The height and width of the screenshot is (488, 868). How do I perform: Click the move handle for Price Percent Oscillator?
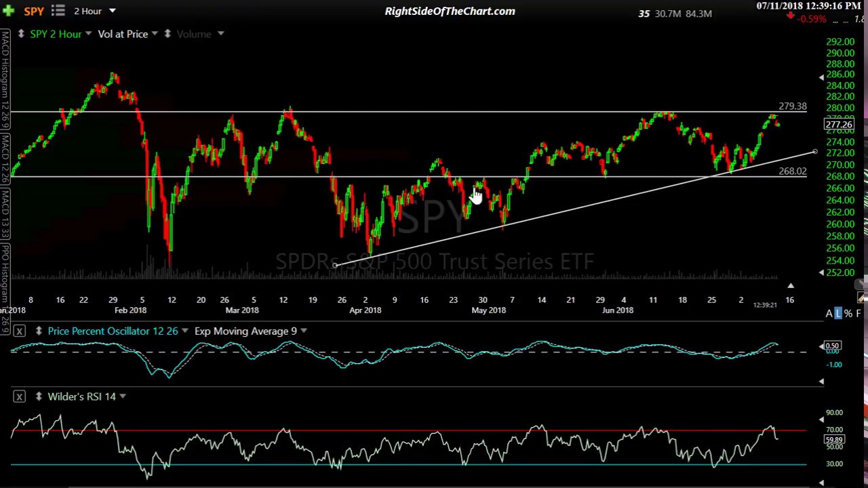(x=39, y=331)
